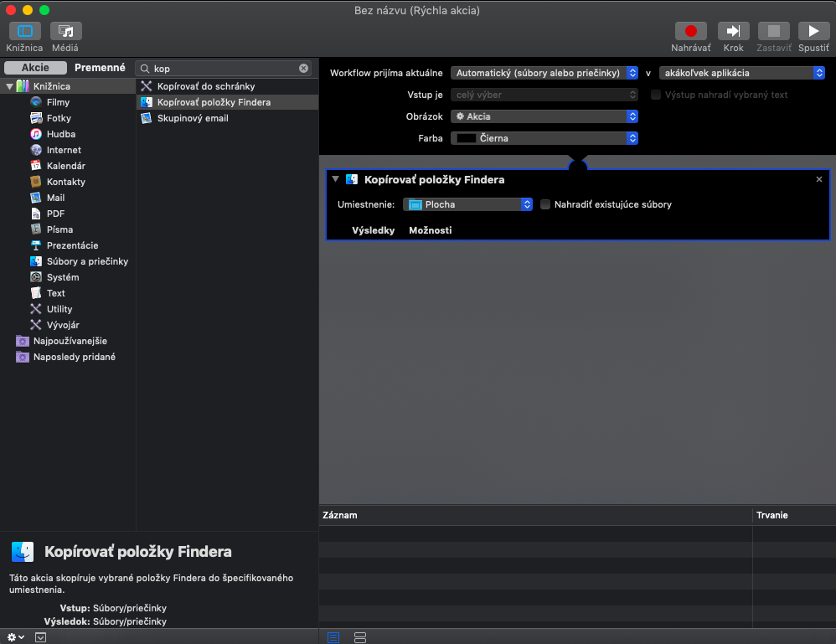The width and height of the screenshot is (836, 644).
Task: Switch to the Premenné tab
Action: point(100,68)
